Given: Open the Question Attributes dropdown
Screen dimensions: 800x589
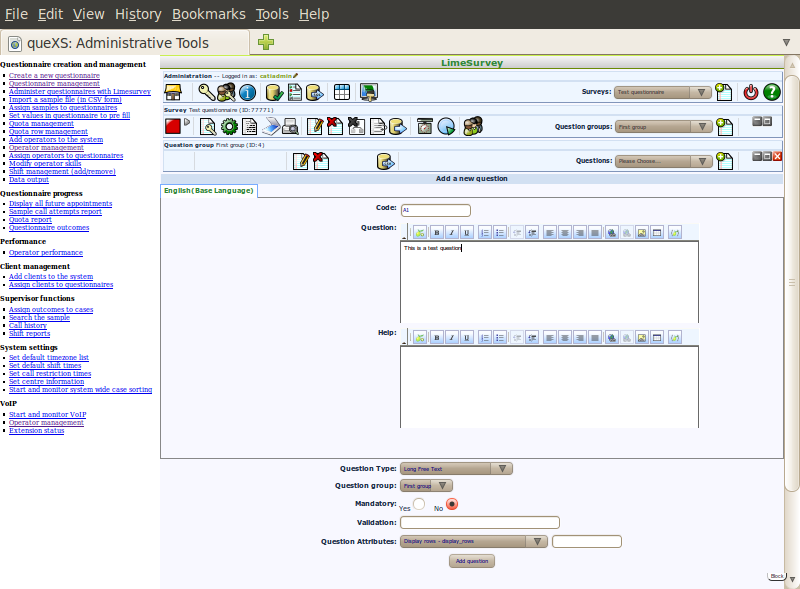Looking at the screenshot, I should [x=473, y=541].
